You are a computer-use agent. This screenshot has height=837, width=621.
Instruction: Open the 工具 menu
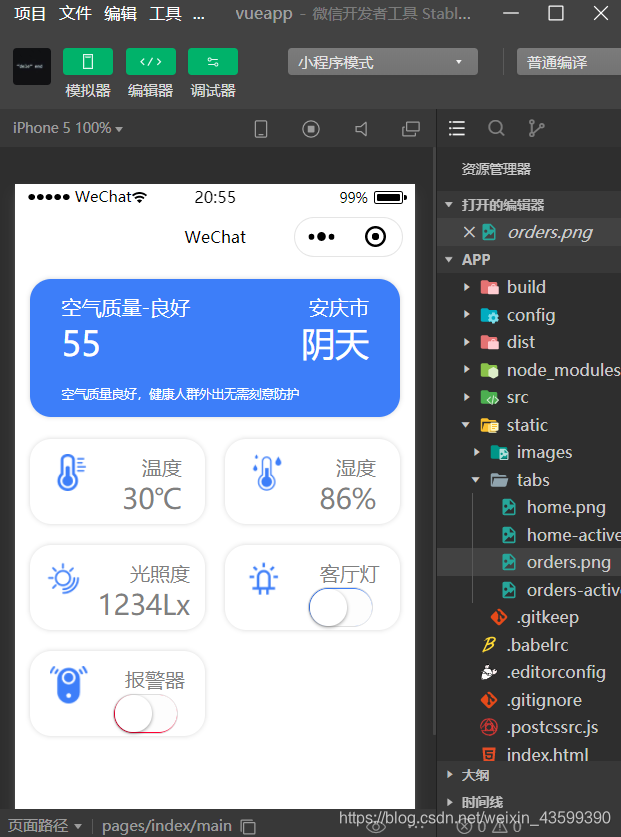pos(166,13)
